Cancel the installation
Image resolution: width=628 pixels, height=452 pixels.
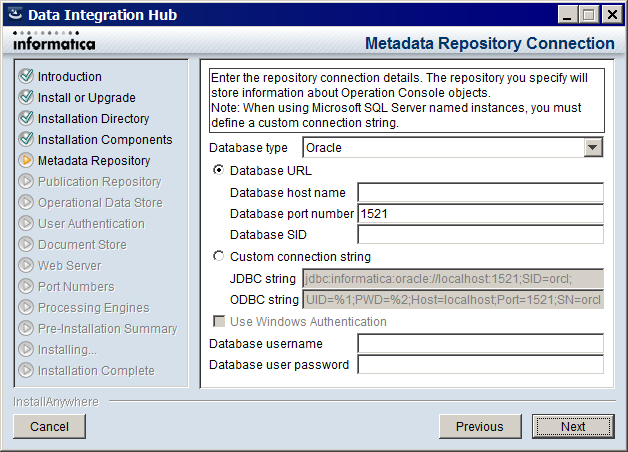(x=50, y=426)
